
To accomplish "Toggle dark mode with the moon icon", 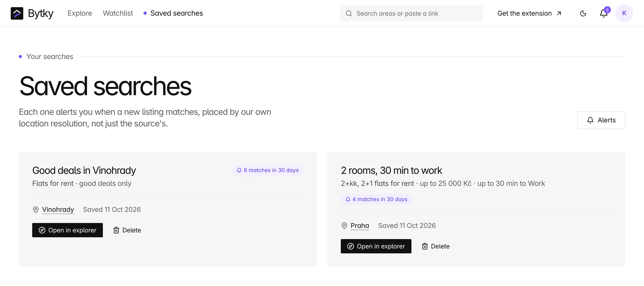I will [x=583, y=13].
